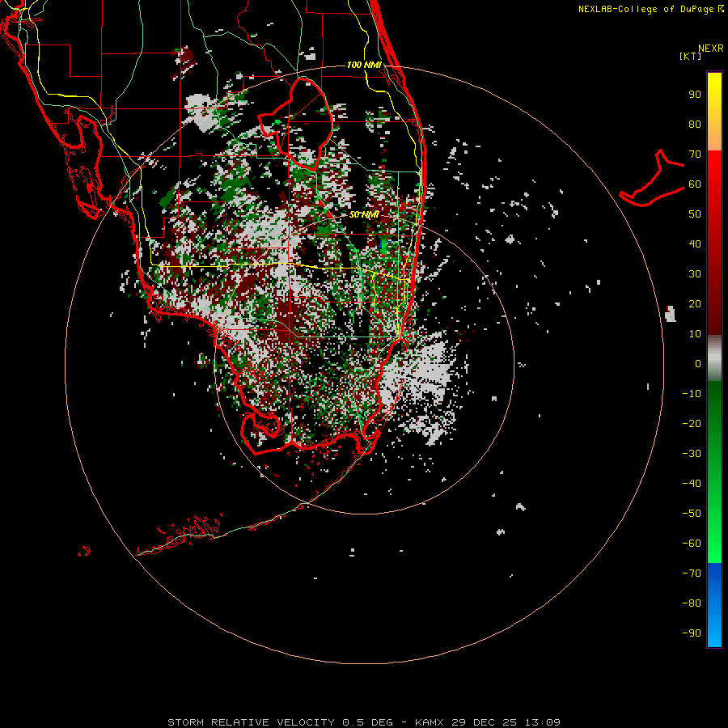This screenshot has height=728, width=728.
Task: Click the 50 NMI range ring label
Action: [x=364, y=214]
